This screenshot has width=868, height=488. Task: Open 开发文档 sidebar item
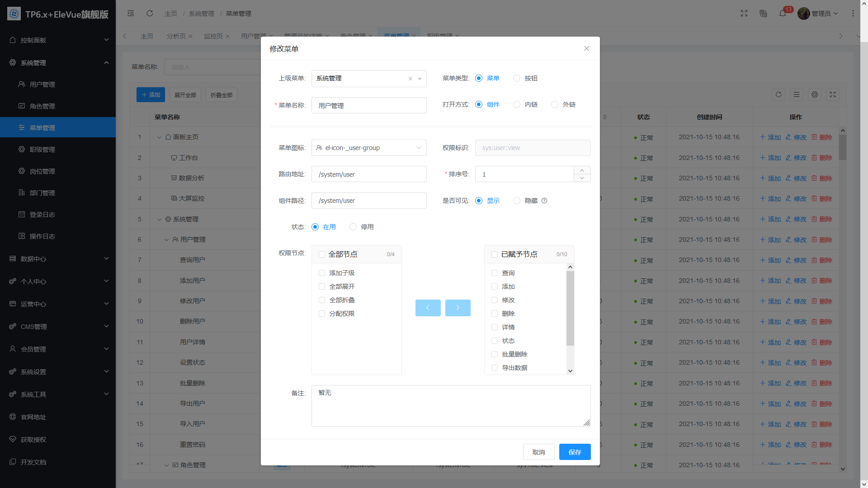tap(58, 462)
